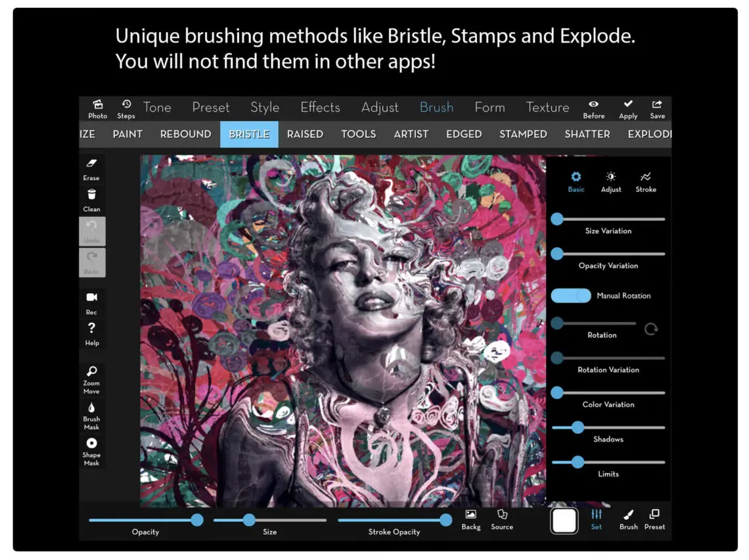The width and height of the screenshot is (749, 560).
Task: Open the Help question mark
Action: (91, 333)
